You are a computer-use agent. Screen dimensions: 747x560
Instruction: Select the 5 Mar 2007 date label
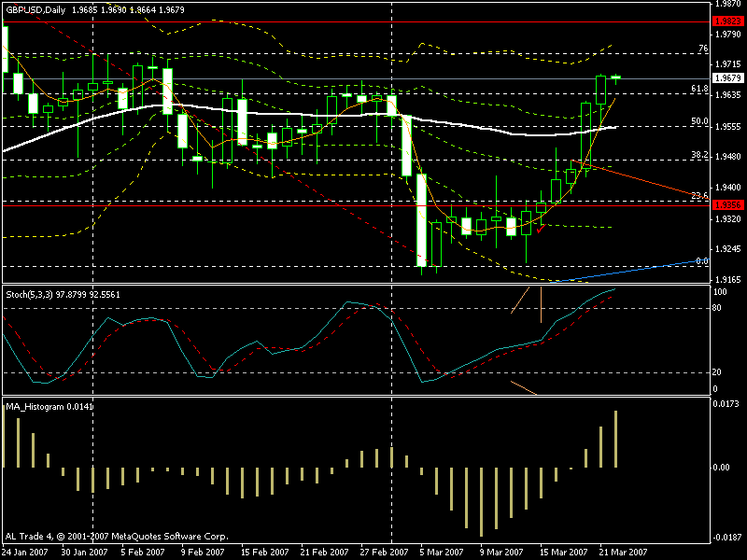[x=438, y=552]
